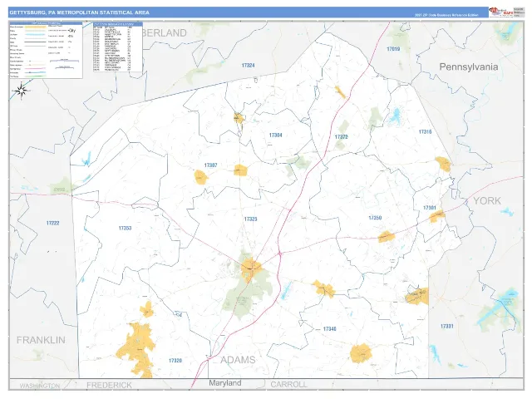Screen dimensions: 532x399
Task: Click ZIP code label 17222
Action: click(x=52, y=223)
